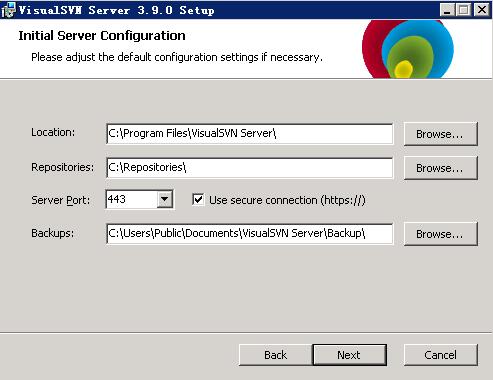Screen dimensions: 493x380
Task: Proceed with the Next button
Action: 350,355
